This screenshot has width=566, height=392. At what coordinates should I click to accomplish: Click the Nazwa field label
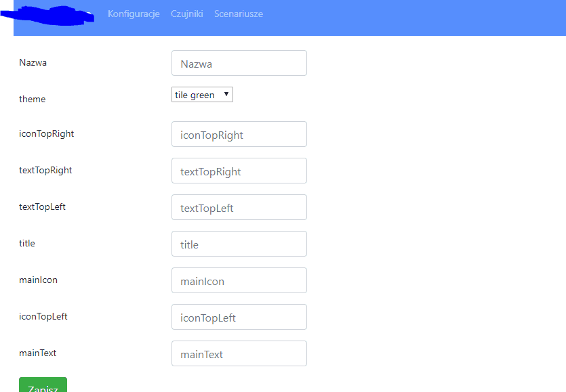coord(33,62)
